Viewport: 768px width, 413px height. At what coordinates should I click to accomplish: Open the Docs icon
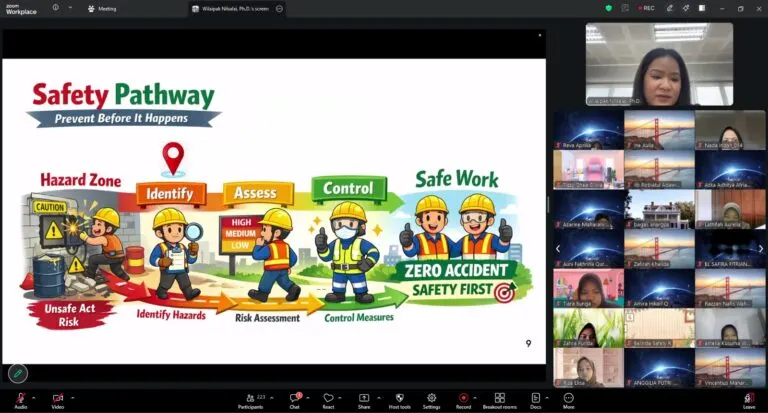click(x=535, y=400)
